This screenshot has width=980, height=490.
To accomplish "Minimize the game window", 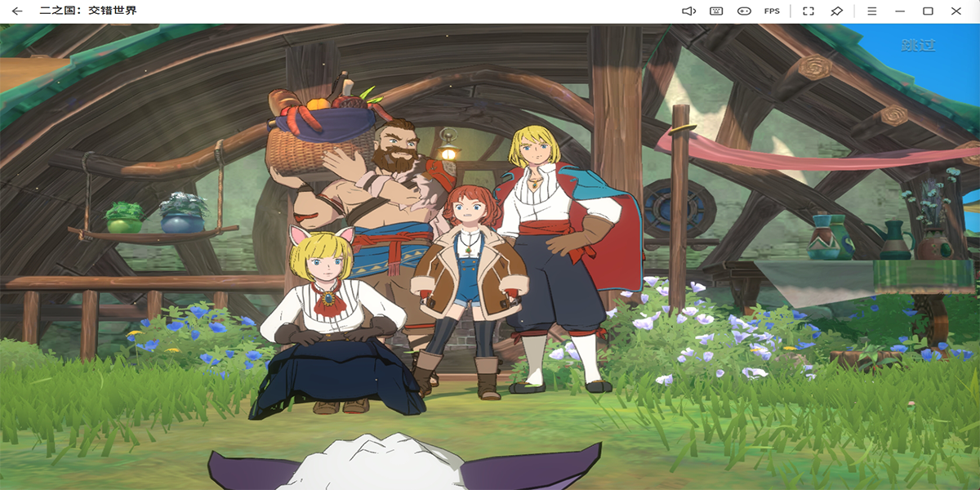I will pos(900,11).
